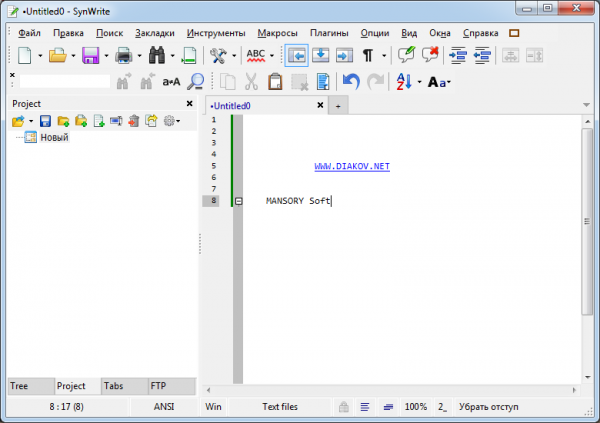This screenshot has width=600, height=423.
Task: Select all with the blue document icon
Action: click(x=323, y=82)
